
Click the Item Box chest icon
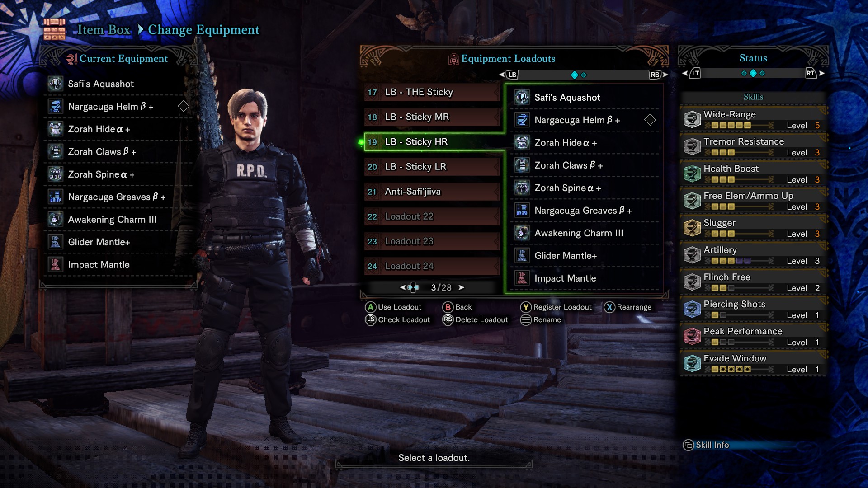55,29
